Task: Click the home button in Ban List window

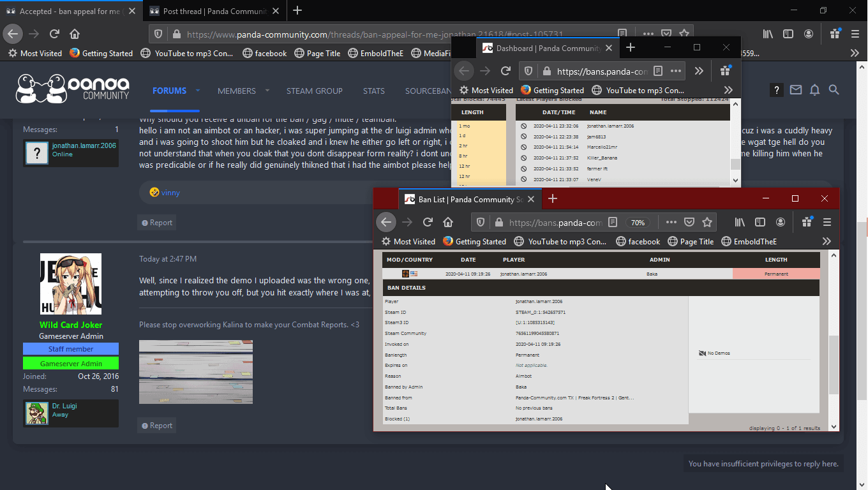Action: coord(448,222)
